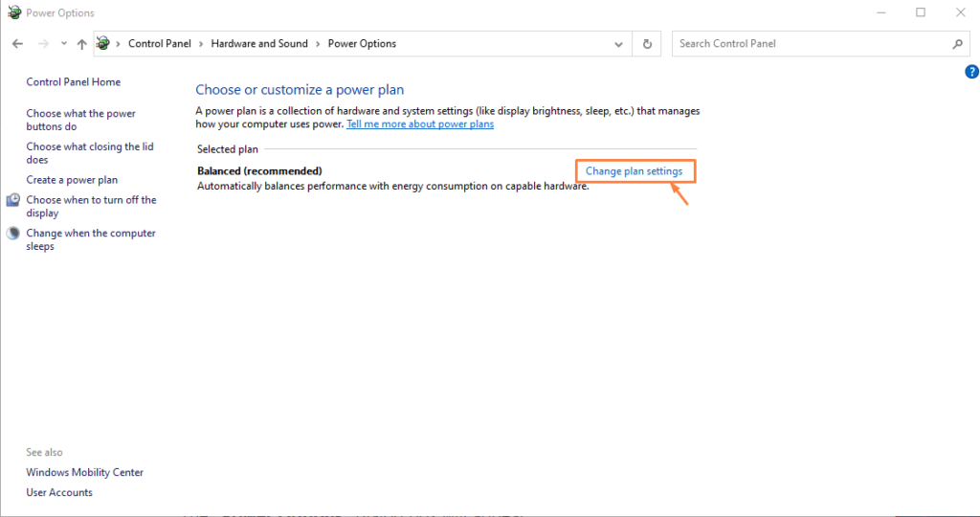Click the Up to parent folder arrow

click(82, 44)
